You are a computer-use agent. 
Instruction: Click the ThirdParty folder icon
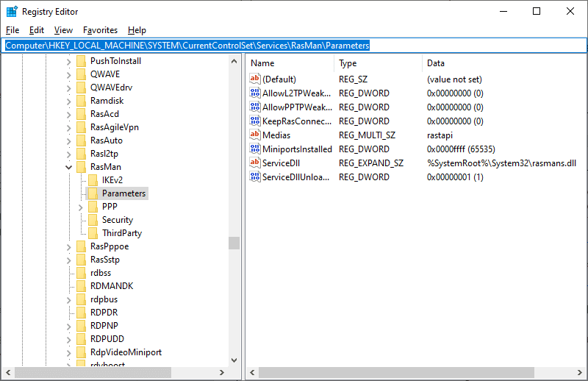click(93, 233)
